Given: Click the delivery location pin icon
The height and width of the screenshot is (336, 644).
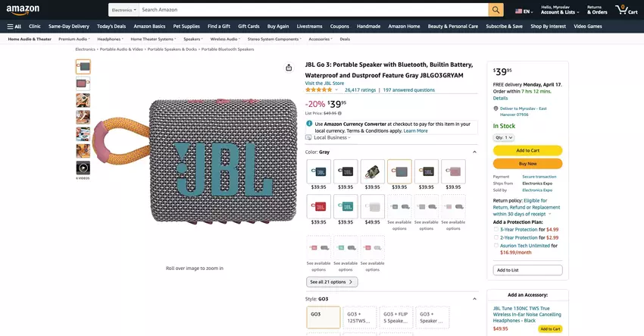Looking at the screenshot, I should coord(496,108).
